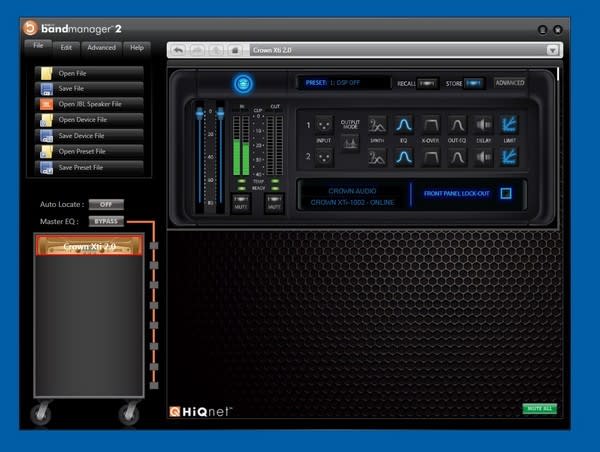Open File from the File panel
Viewport: 600px width, 452px height.
coord(89,73)
